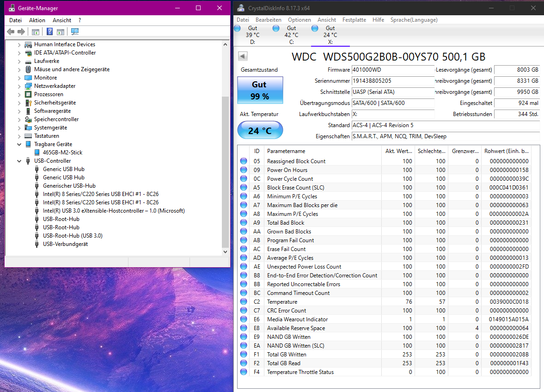
Task: Click the forward arrow in Geräte-Manager toolbar
Action: coord(21,32)
